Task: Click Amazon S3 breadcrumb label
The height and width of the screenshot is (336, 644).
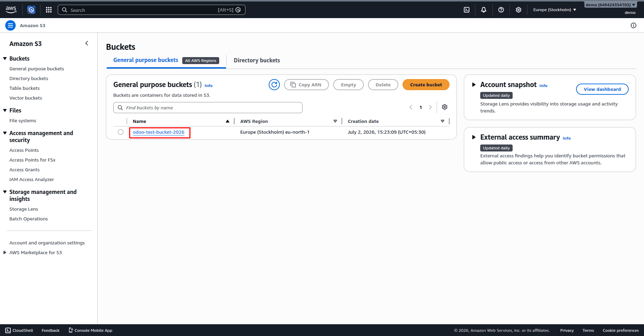Action: click(32, 25)
